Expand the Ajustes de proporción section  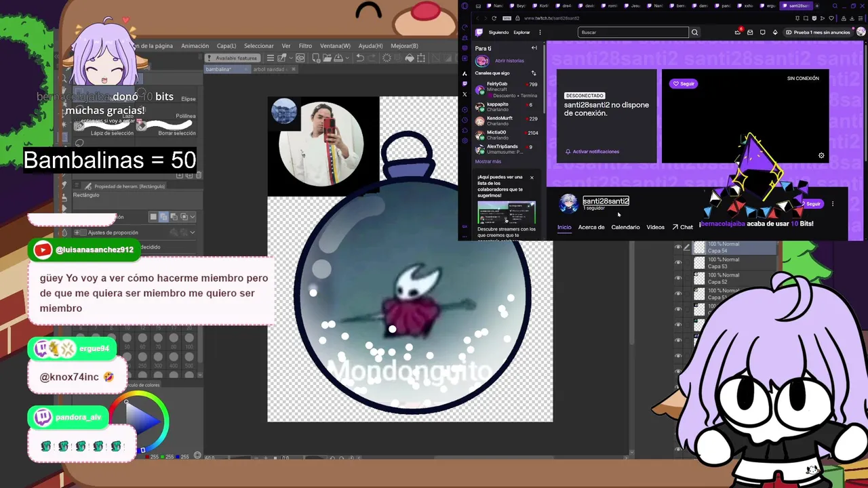pyautogui.click(x=77, y=232)
